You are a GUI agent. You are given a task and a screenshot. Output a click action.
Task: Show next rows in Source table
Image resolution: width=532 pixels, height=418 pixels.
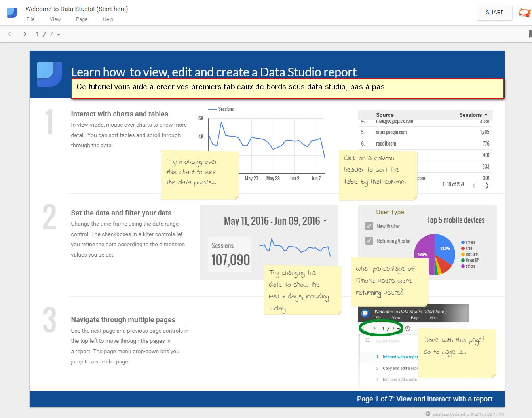[x=487, y=185]
